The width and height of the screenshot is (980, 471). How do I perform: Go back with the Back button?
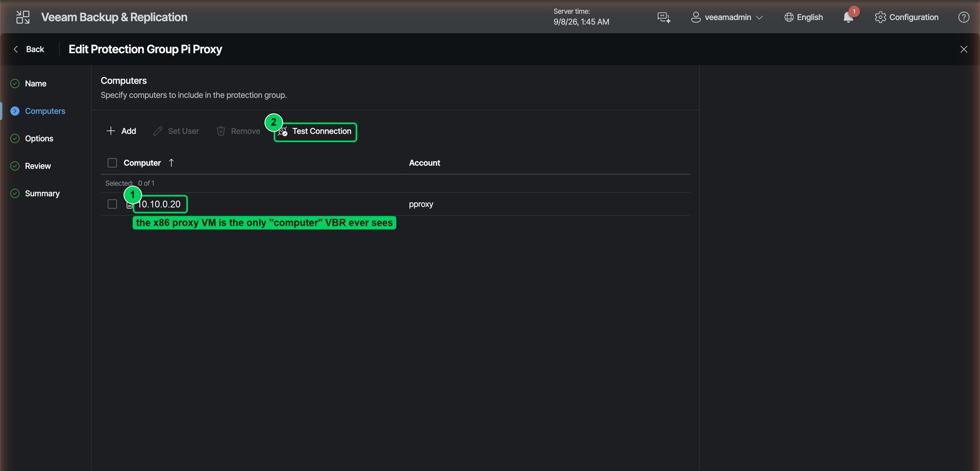[29, 49]
